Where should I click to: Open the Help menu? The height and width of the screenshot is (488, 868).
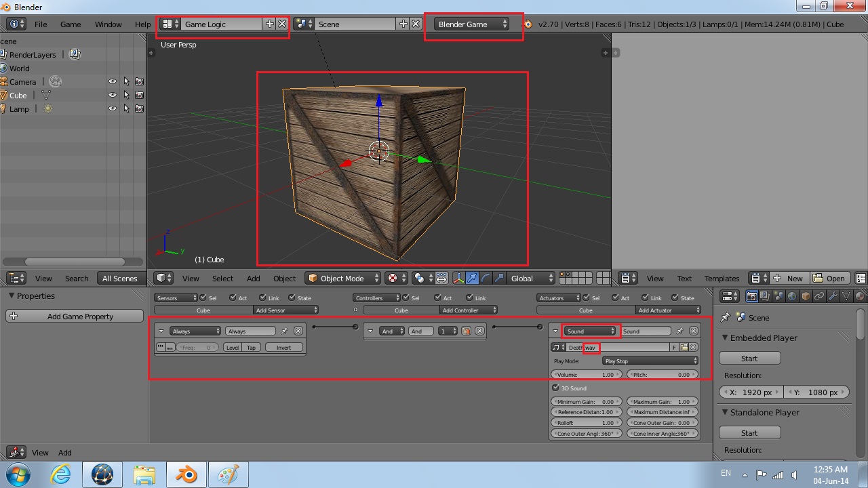(142, 24)
